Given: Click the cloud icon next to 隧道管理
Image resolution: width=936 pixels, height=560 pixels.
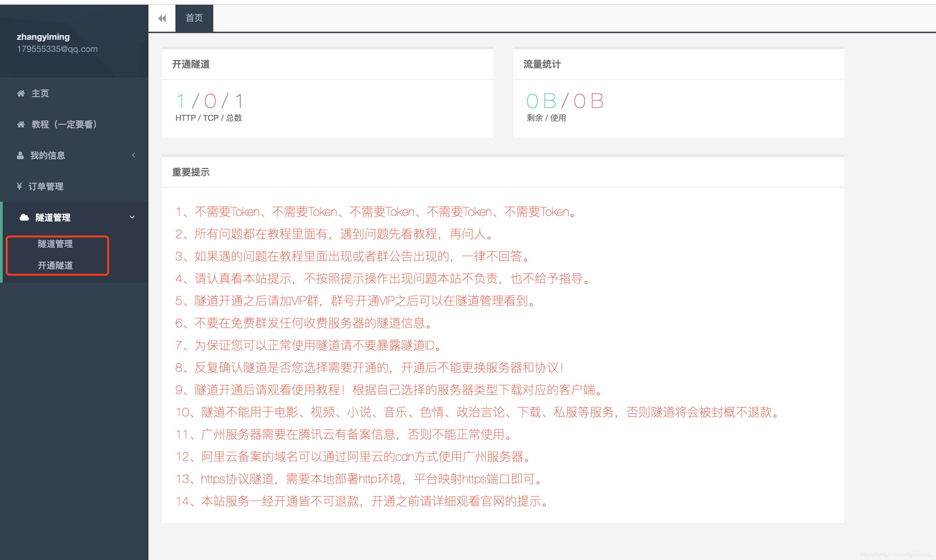Looking at the screenshot, I should pos(24,217).
